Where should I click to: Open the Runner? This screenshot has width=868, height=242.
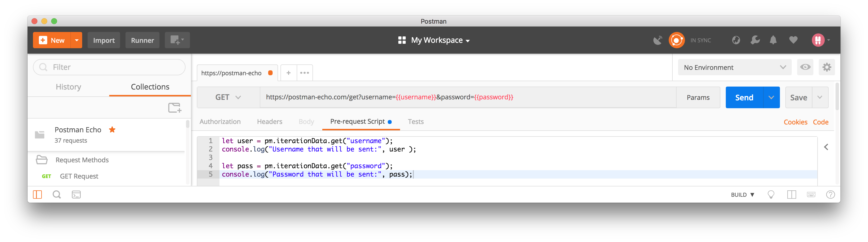tap(142, 40)
